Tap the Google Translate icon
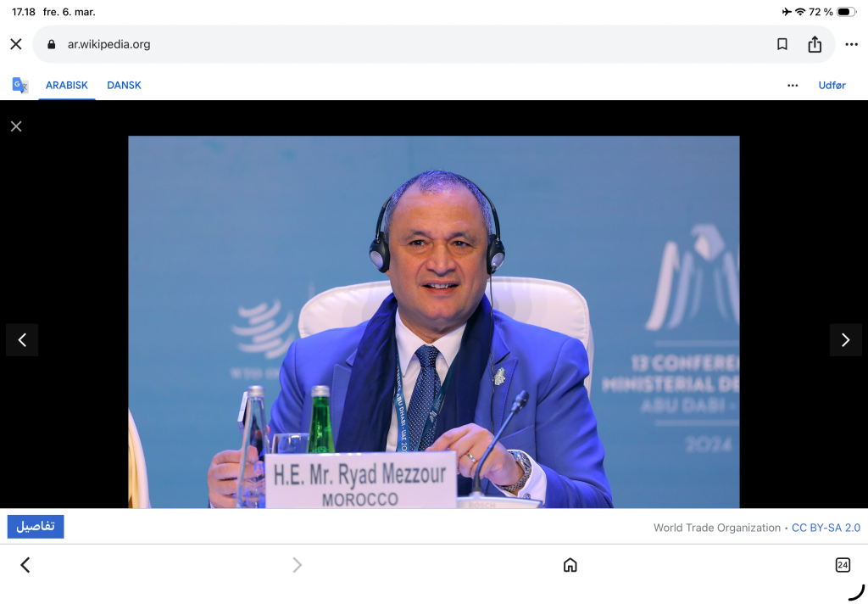Viewport: 868px width, 604px height. pos(20,85)
